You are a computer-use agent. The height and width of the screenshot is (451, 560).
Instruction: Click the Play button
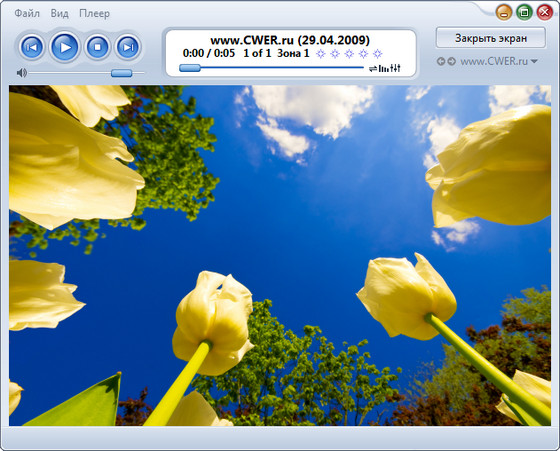(x=65, y=47)
